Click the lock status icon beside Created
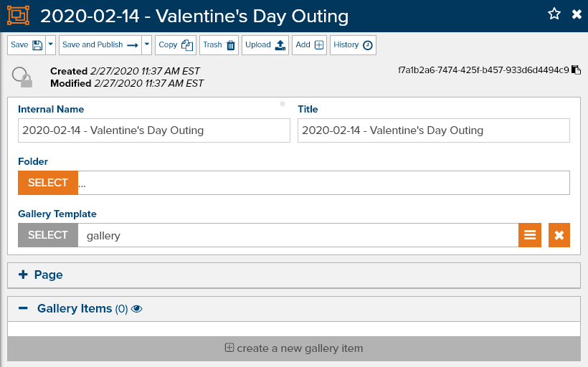The width and height of the screenshot is (588, 367). 22,77
